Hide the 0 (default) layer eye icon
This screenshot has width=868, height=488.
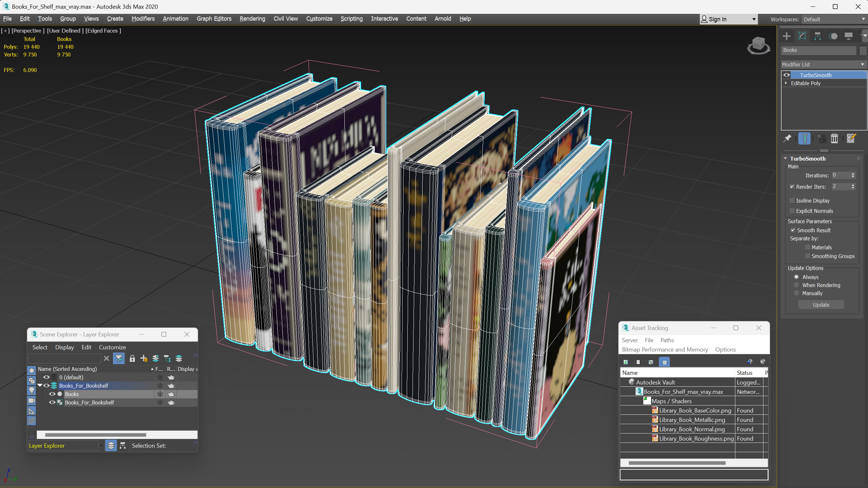pyautogui.click(x=46, y=377)
